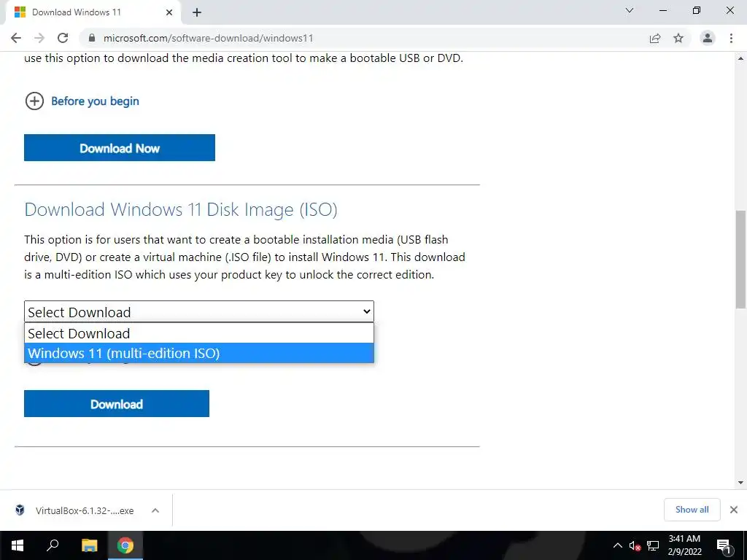Choose the Select Download list option

[x=199, y=333]
